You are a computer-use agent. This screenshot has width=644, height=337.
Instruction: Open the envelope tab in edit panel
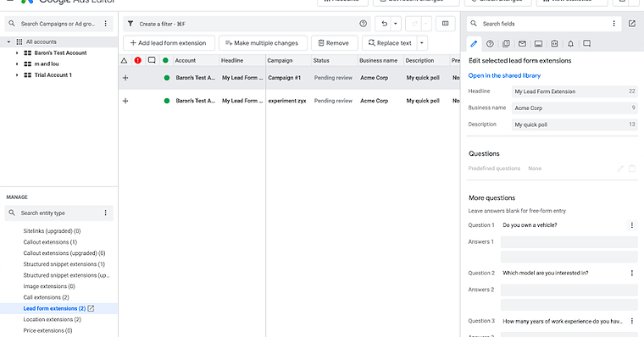pyautogui.click(x=522, y=43)
